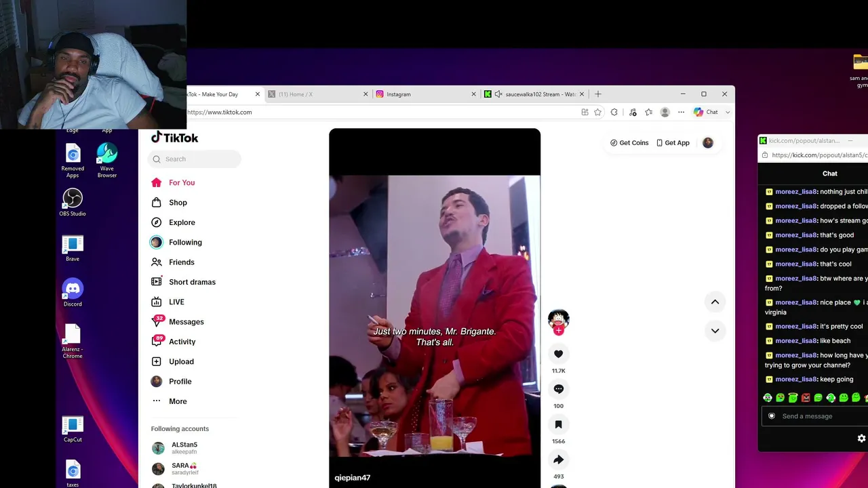This screenshot has height=488, width=868.
Task: Click the Friends people icon
Action: point(157,262)
